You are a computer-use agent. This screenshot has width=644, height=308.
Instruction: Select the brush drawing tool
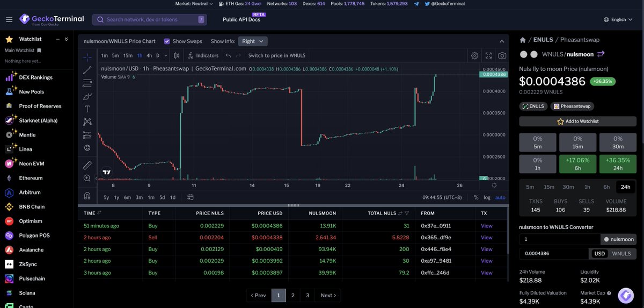[x=87, y=97]
